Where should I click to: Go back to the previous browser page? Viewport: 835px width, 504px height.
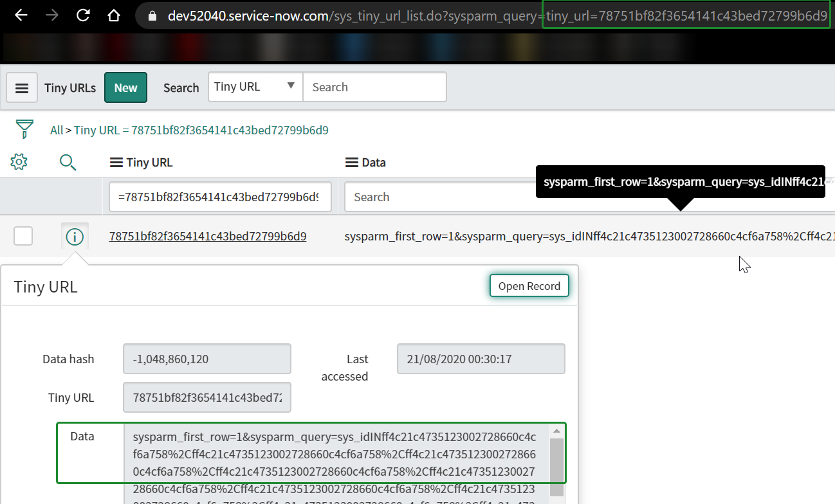tap(21, 15)
